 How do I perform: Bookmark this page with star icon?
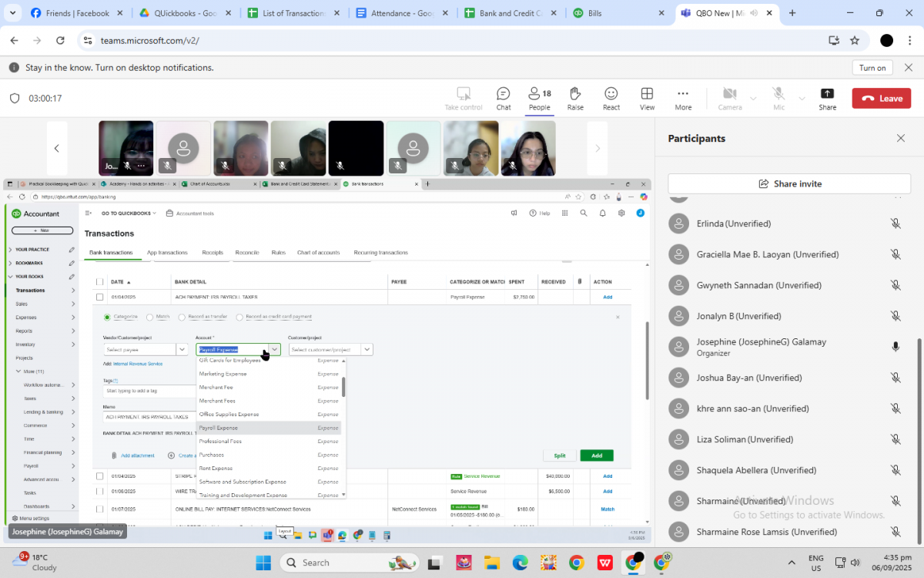coord(855,41)
